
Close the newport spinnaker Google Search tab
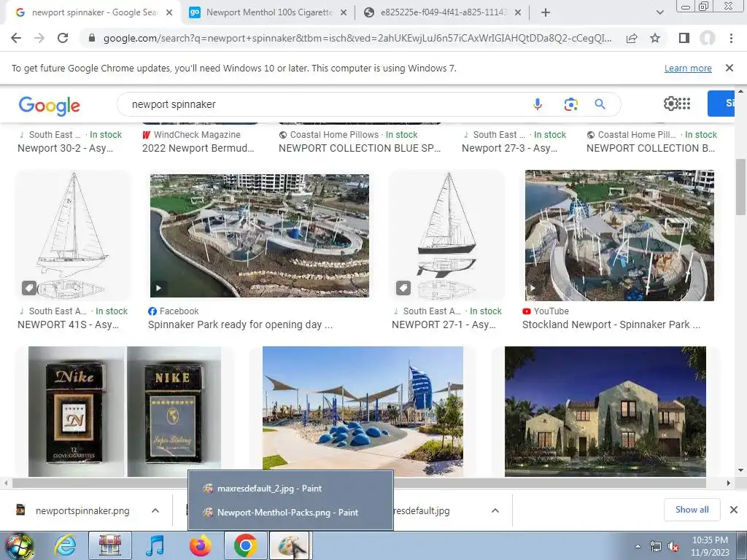click(169, 12)
